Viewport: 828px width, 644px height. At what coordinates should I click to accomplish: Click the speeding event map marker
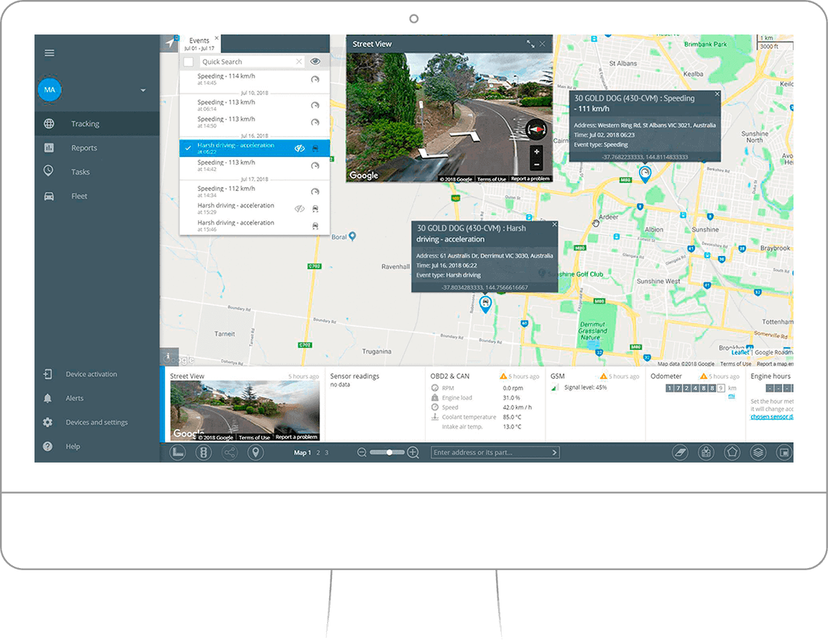pos(644,174)
